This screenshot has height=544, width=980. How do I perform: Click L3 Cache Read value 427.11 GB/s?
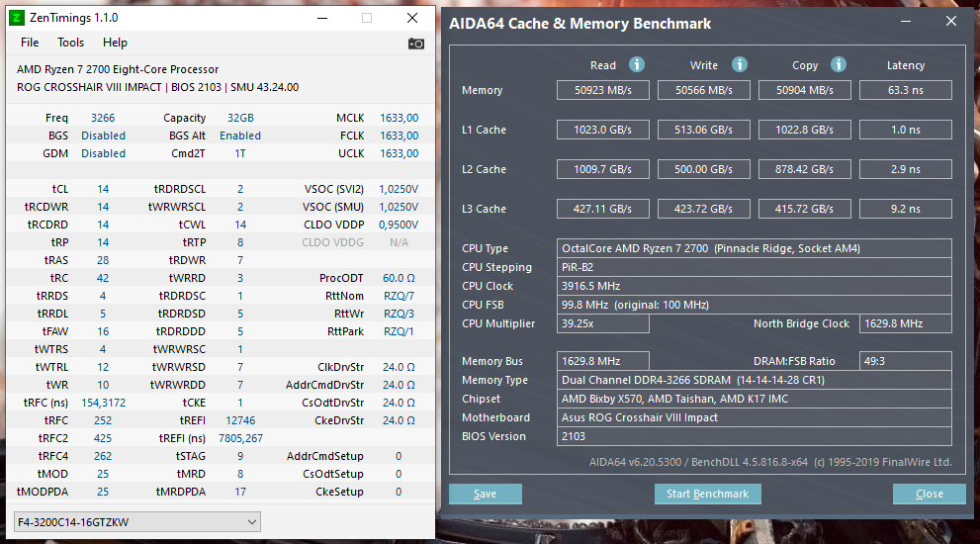[x=603, y=209]
